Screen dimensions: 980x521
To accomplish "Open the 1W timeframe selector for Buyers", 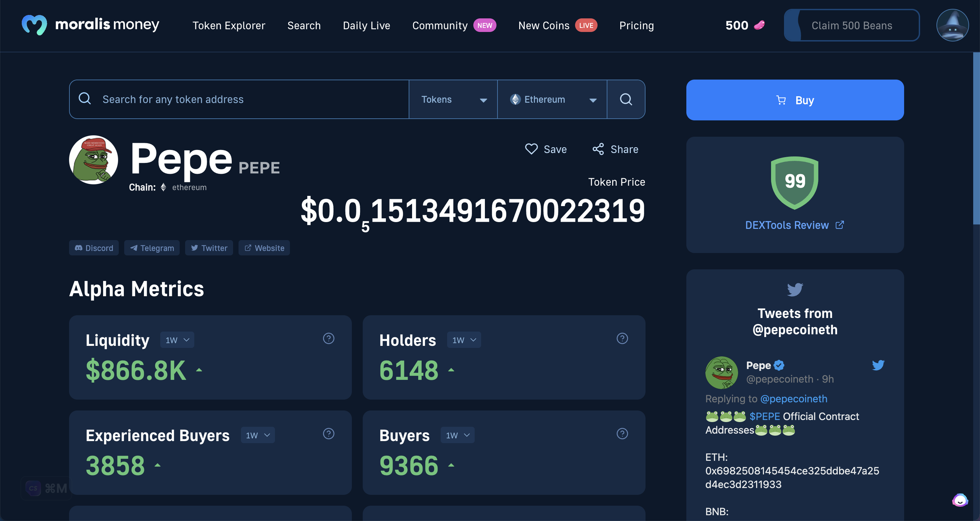I will [457, 435].
